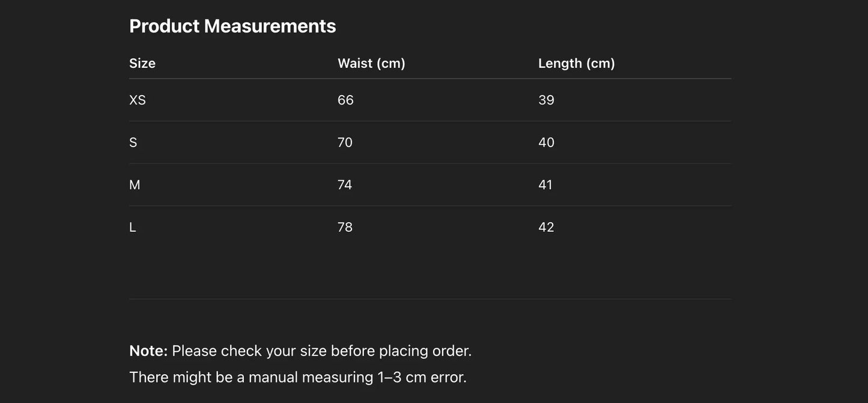Viewport: 868px width, 403px height.
Task: Click waist value 66 for XS
Action: point(345,100)
